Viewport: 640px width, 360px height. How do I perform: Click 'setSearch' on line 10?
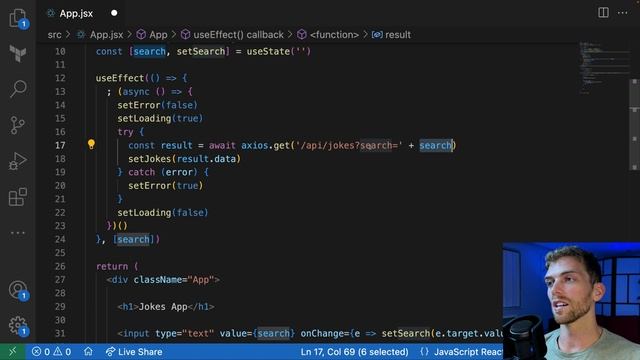200,51
